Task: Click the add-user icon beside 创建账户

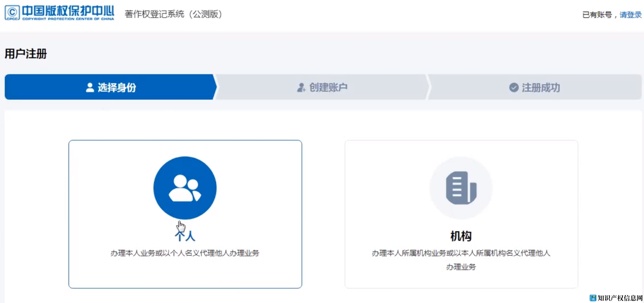Action: [301, 88]
